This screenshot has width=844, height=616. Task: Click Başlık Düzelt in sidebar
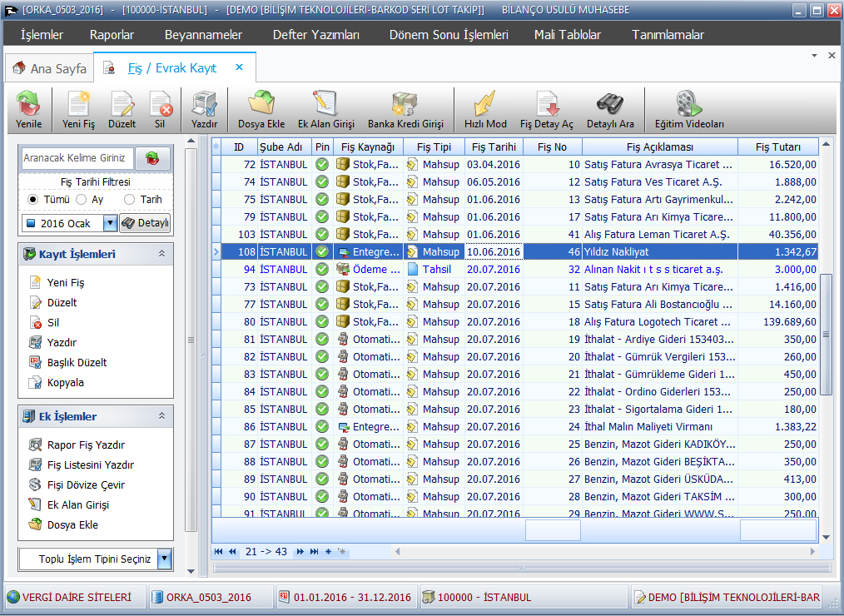coord(68,362)
